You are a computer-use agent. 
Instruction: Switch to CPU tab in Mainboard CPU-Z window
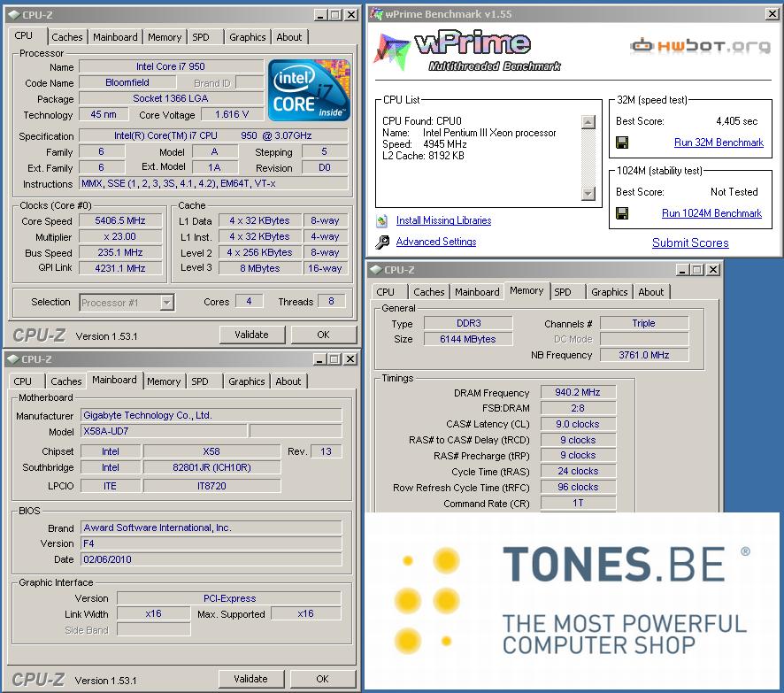(x=22, y=381)
